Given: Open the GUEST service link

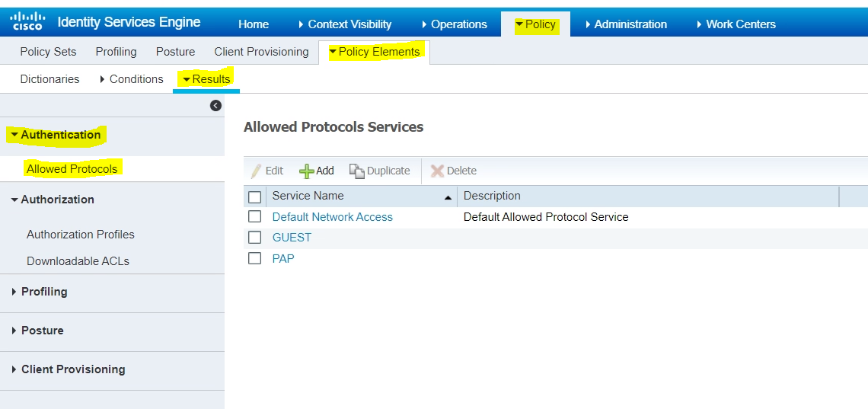Looking at the screenshot, I should [x=292, y=238].
